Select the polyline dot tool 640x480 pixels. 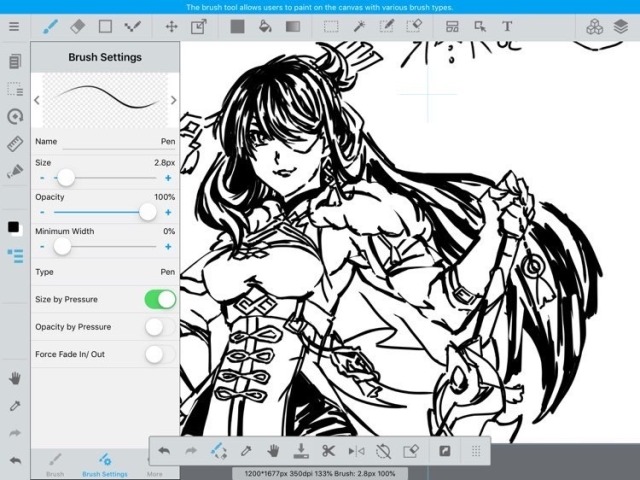[132, 27]
